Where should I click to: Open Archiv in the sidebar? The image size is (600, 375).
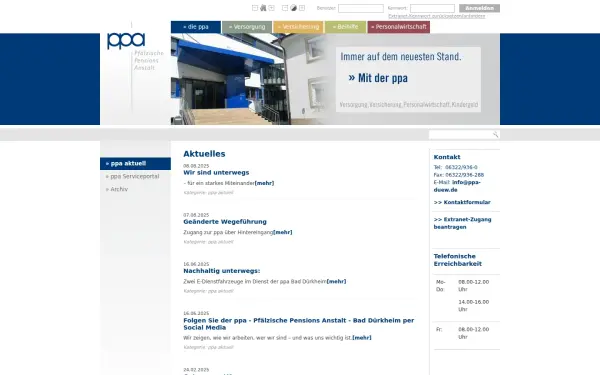117,189
